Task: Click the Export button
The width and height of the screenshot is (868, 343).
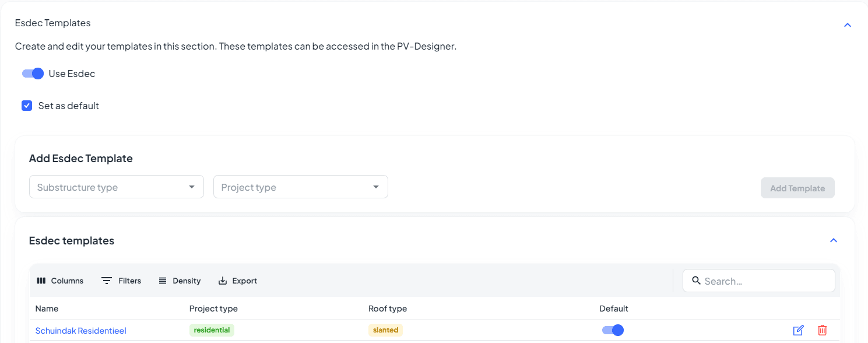Action: [238, 281]
